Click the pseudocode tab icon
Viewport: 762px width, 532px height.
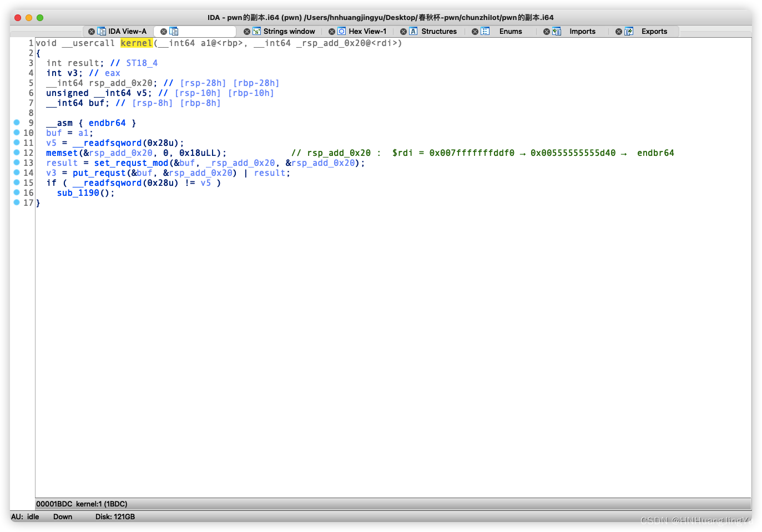point(174,32)
